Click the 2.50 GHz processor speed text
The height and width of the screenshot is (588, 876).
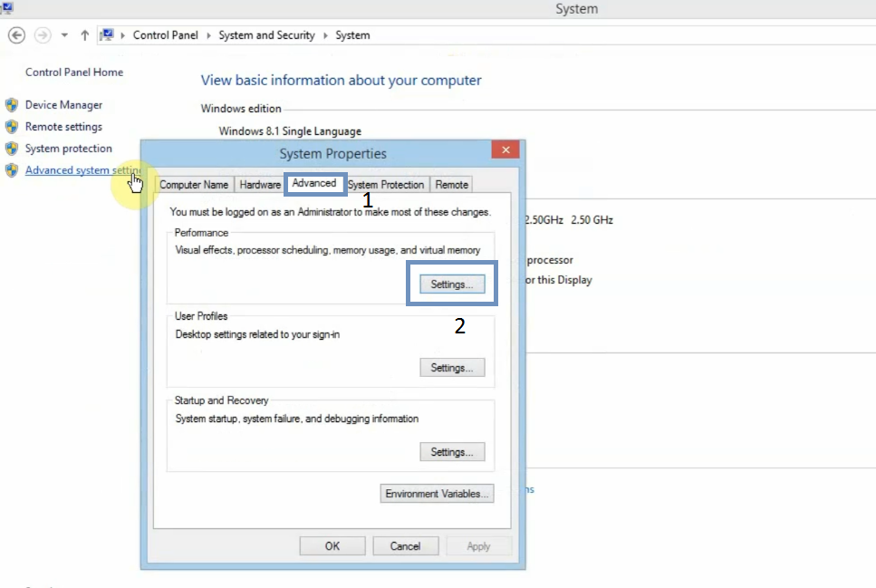(x=592, y=220)
